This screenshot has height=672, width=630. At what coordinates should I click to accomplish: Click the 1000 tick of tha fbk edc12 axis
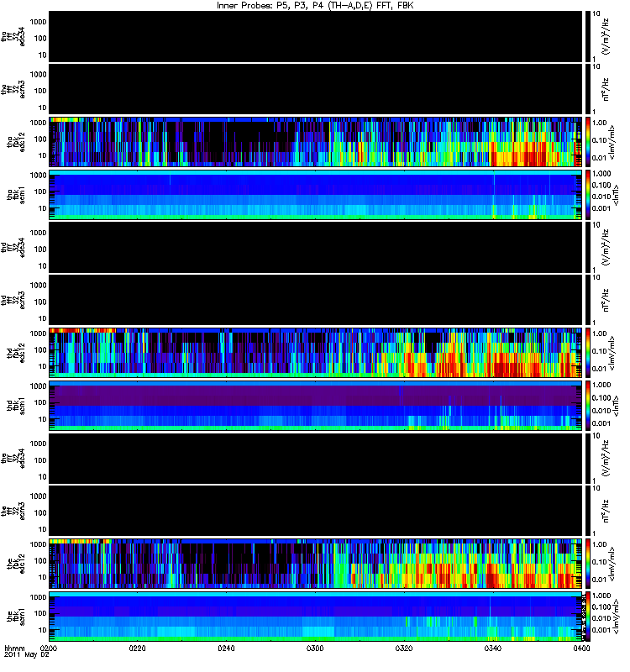(38, 123)
